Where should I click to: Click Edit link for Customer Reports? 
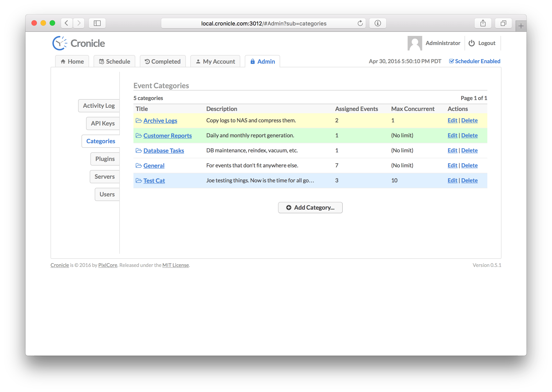(452, 136)
